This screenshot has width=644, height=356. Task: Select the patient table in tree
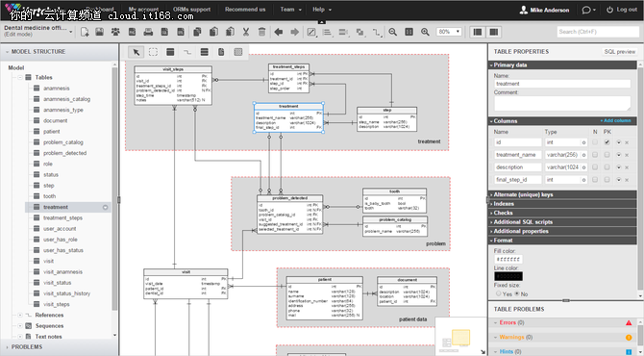click(x=51, y=132)
